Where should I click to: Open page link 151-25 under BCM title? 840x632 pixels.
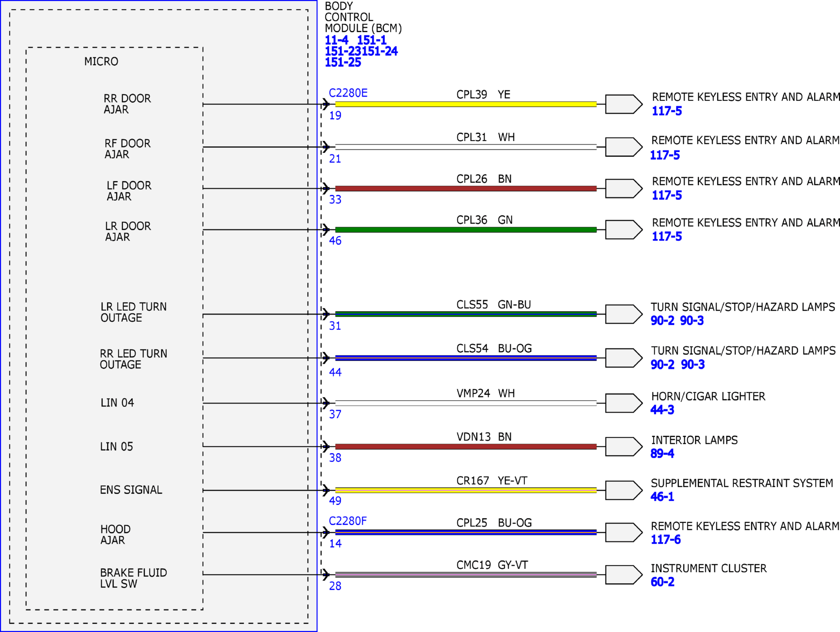(343, 62)
